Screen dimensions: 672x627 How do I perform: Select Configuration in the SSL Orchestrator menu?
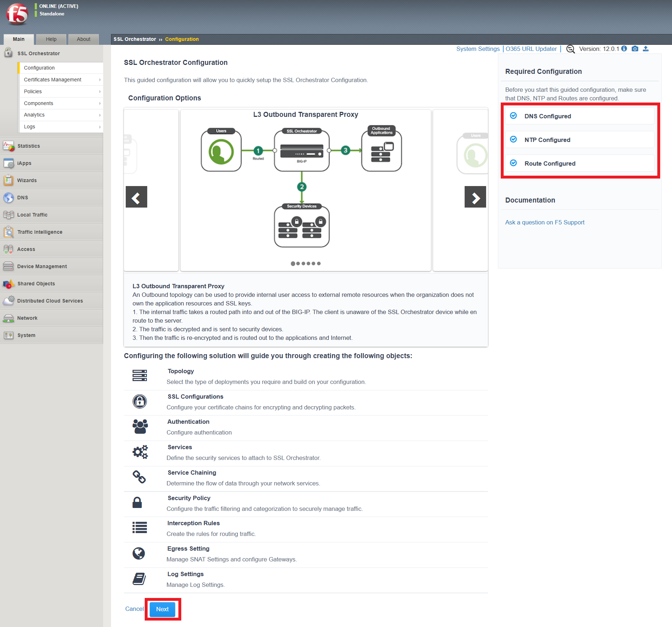pyautogui.click(x=61, y=68)
